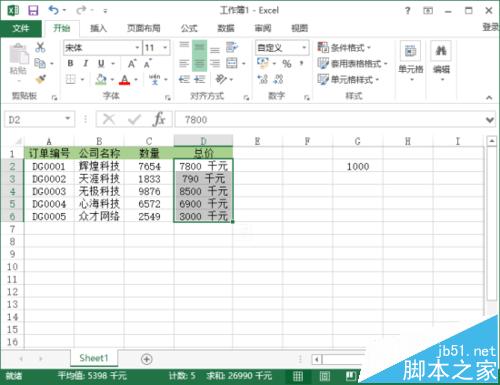The image size is (500, 385).
Task: Switch to the 插入 Insert tab
Action: point(98,29)
